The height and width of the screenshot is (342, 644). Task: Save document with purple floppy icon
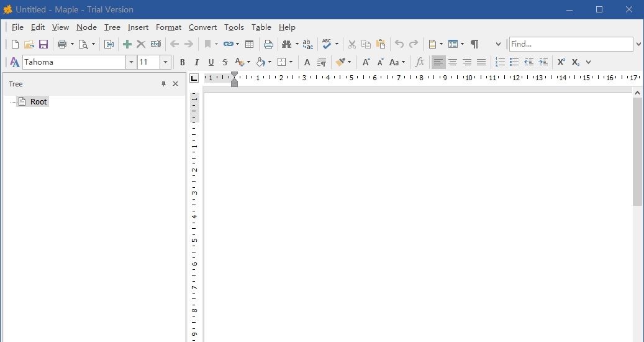point(43,44)
